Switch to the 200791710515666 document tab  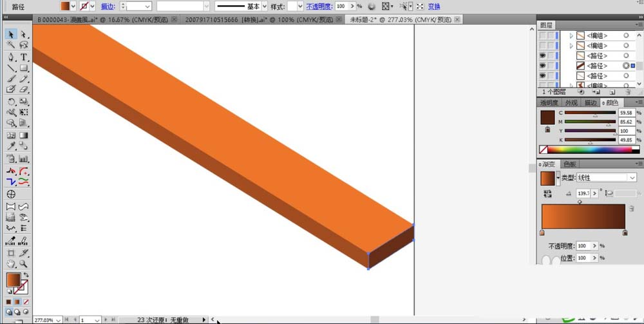point(260,19)
